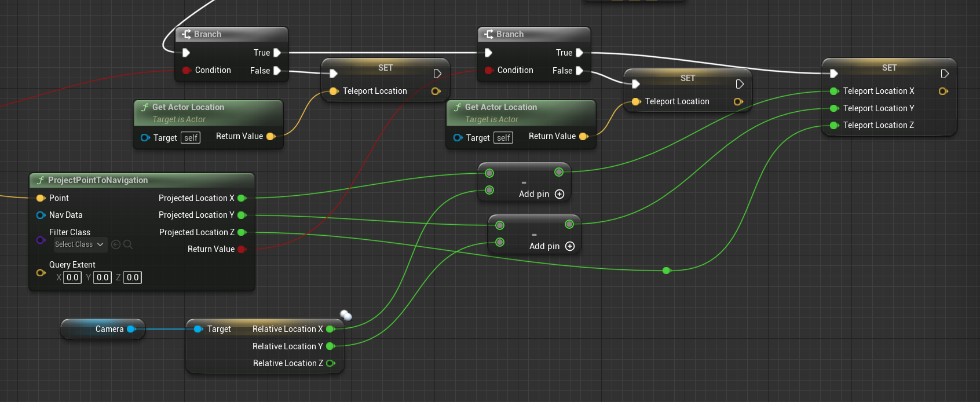Click the first SET node's output execution pin

coord(437,74)
